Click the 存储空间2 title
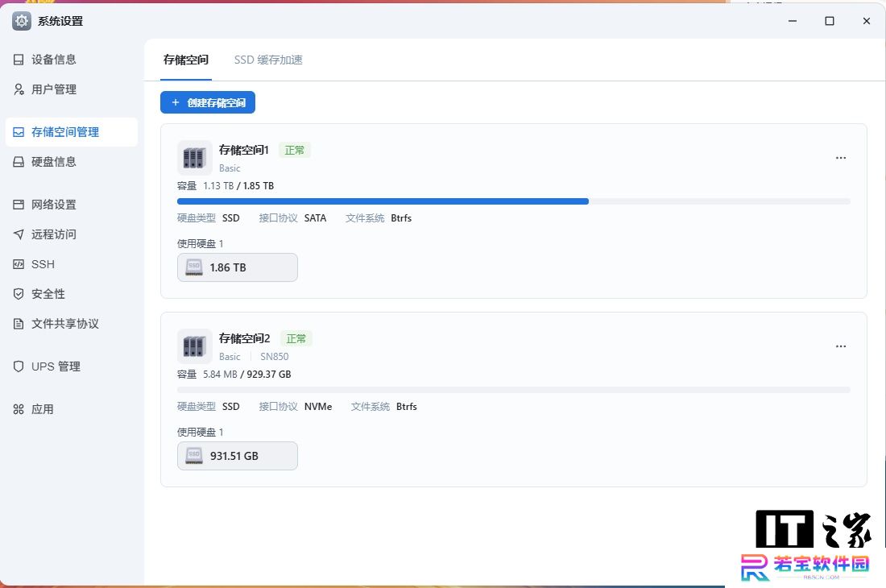The width and height of the screenshot is (886, 588). click(245, 338)
